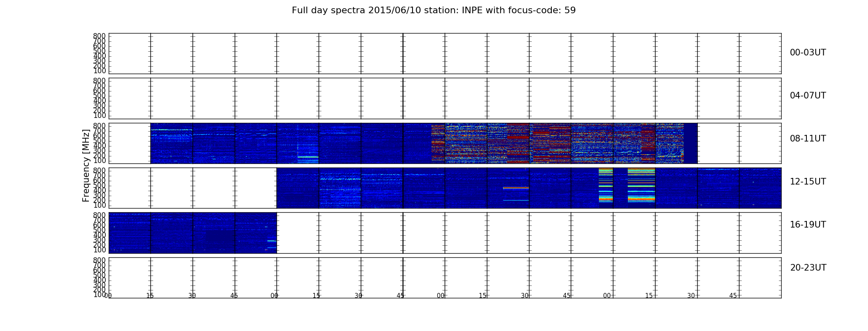Click the 800 tick of the 16-19UT panel
Viewport: 868px width, 331px height.
coord(99,215)
